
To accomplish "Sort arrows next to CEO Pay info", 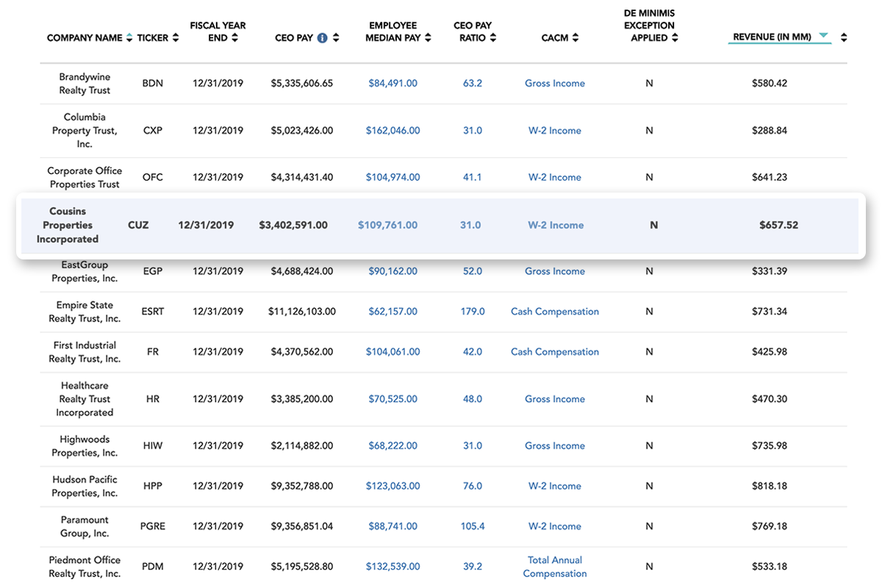I will pyautogui.click(x=336, y=37).
